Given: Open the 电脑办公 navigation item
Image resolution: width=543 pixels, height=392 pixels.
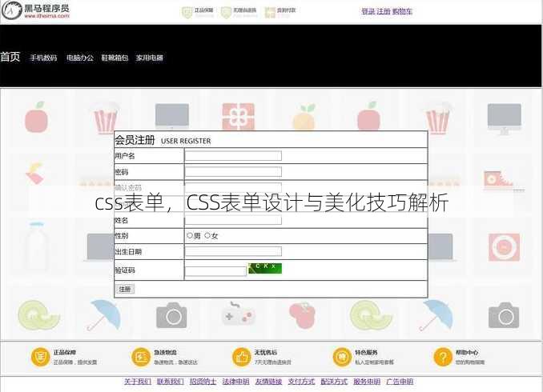Looking at the screenshot, I should tap(80, 58).
